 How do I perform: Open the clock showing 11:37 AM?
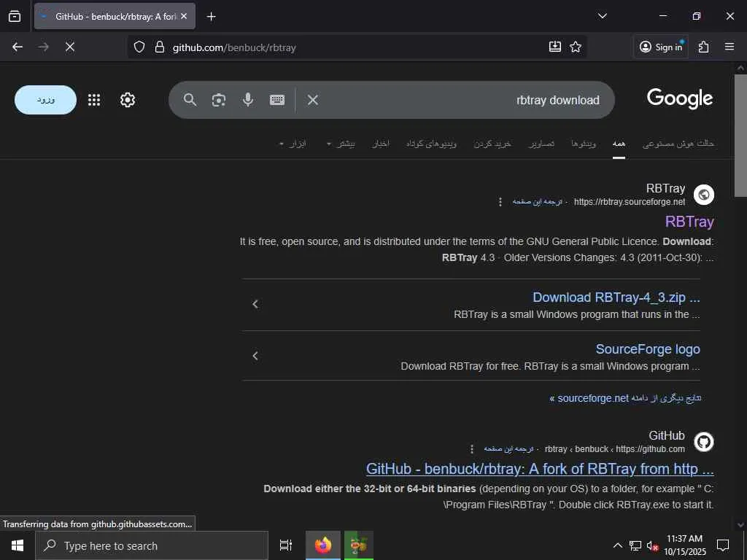684,545
